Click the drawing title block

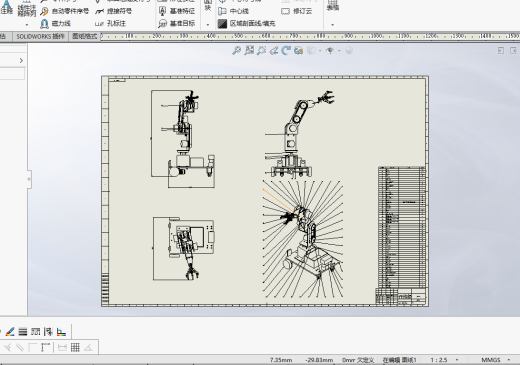coord(401,296)
